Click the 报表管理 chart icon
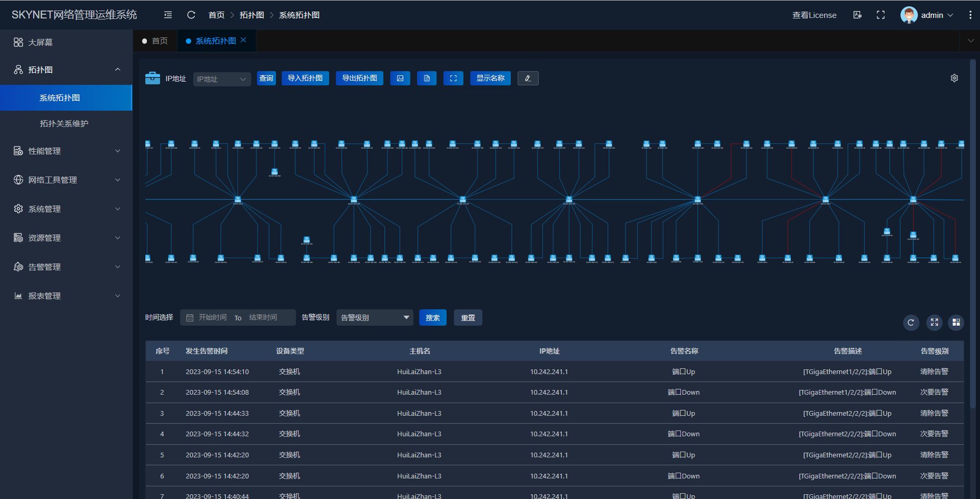 [x=18, y=296]
